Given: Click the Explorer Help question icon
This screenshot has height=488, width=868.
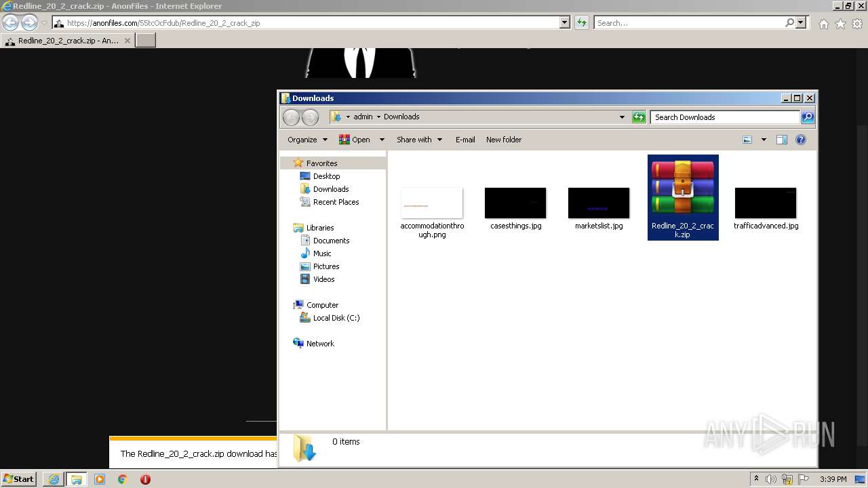Looking at the screenshot, I should pyautogui.click(x=801, y=140).
